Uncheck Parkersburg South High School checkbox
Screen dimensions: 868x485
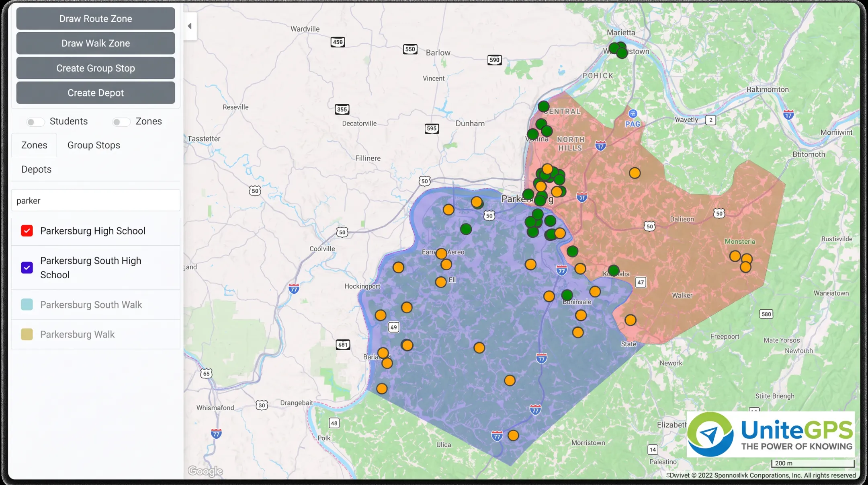pos(27,268)
